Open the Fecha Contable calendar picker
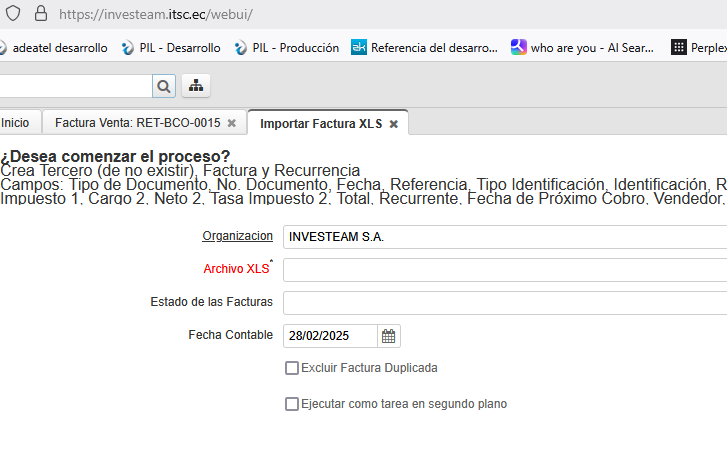727x463 pixels. [x=389, y=336]
